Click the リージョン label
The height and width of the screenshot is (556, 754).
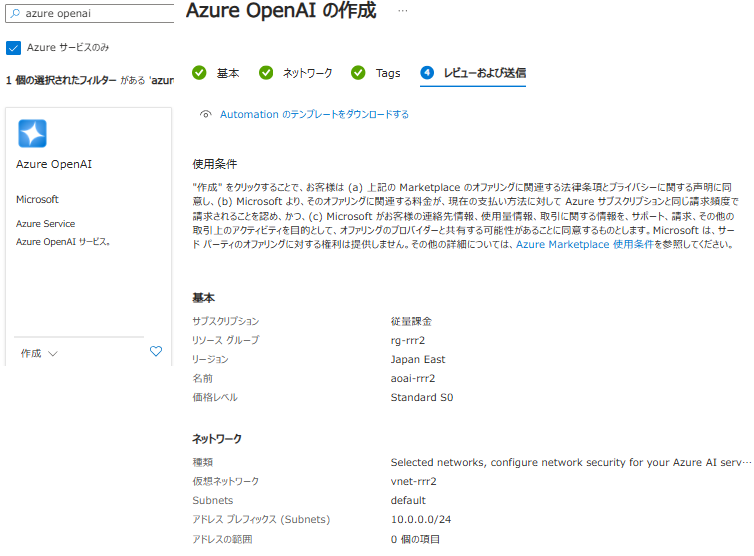point(210,359)
